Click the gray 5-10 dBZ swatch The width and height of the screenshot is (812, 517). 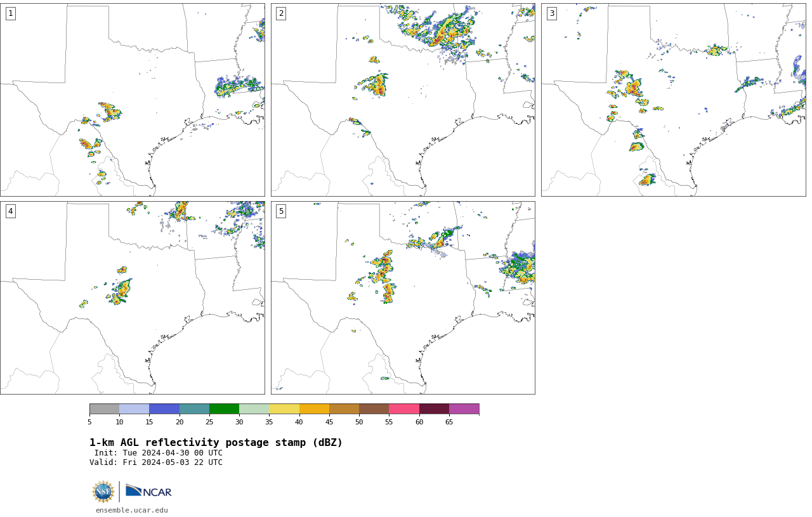click(105, 409)
